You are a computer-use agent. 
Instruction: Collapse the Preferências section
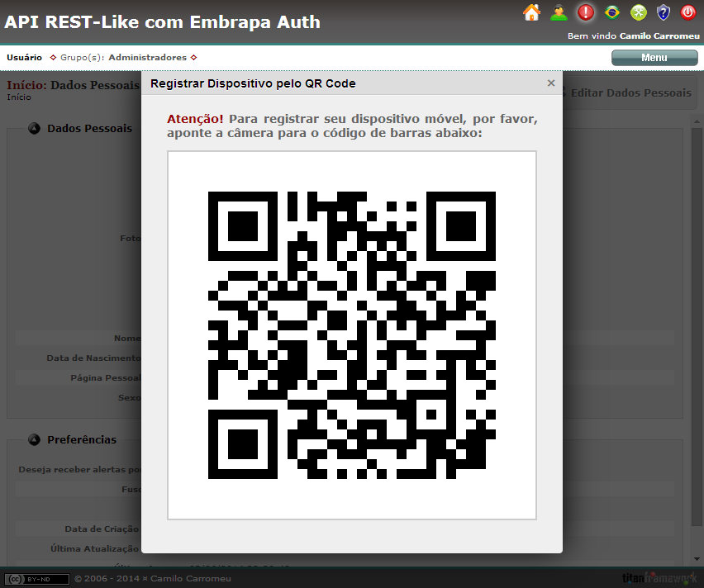point(34,440)
